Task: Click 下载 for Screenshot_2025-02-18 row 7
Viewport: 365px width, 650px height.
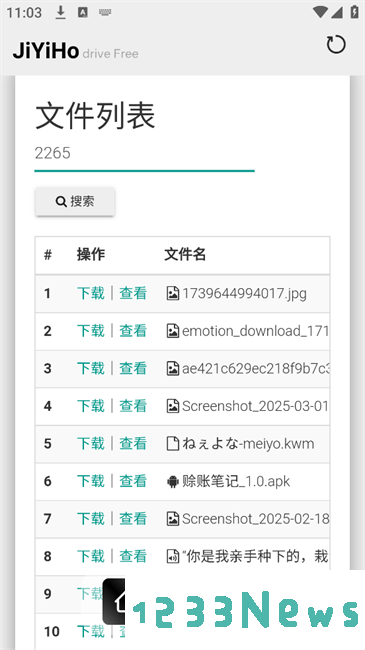Action: [90, 519]
